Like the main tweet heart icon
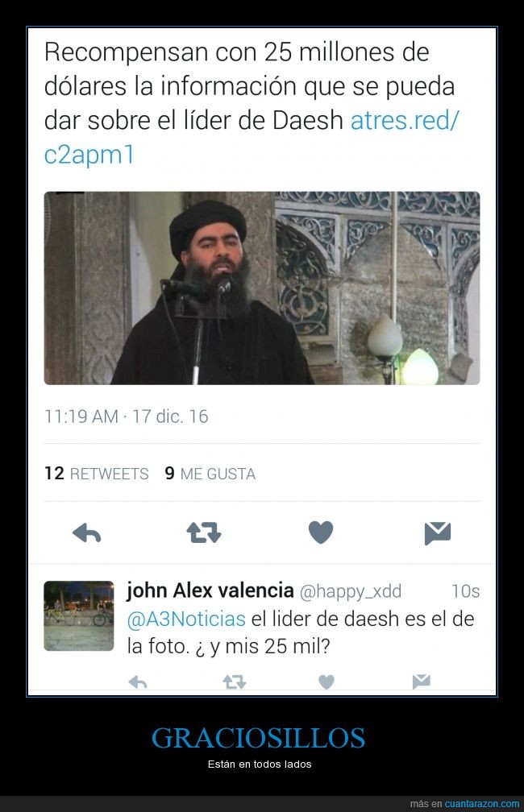524x812 pixels. point(321,532)
